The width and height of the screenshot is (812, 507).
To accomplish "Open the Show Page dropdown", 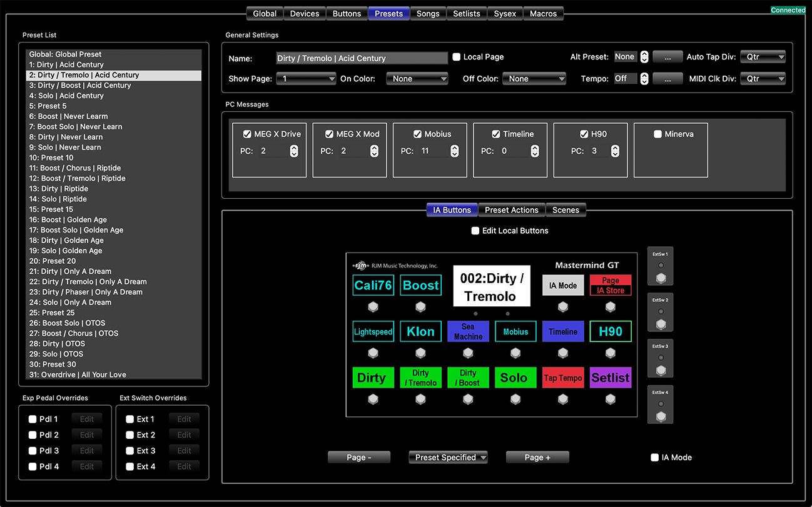I will coord(307,79).
